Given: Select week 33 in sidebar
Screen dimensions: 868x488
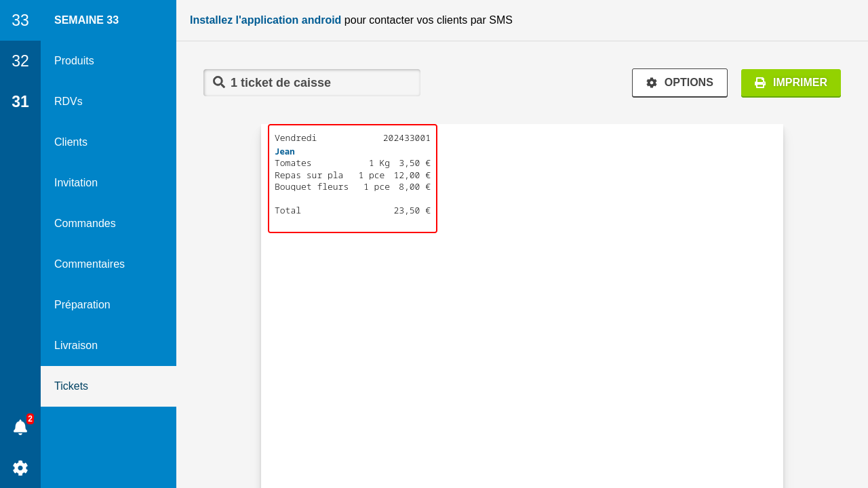Looking at the screenshot, I should coord(20,20).
